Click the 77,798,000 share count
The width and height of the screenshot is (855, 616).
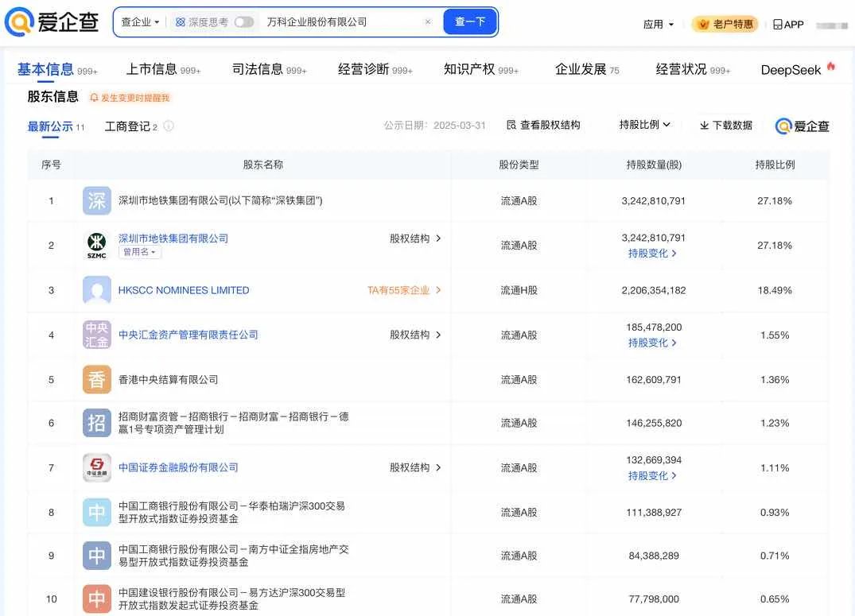653,599
